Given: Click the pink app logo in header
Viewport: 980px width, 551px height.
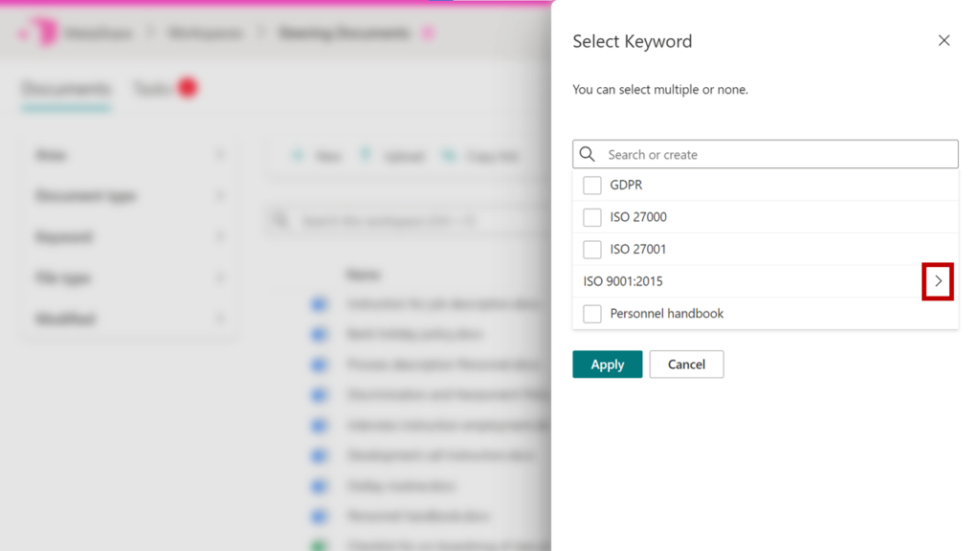Looking at the screenshot, I should point(41,33).
